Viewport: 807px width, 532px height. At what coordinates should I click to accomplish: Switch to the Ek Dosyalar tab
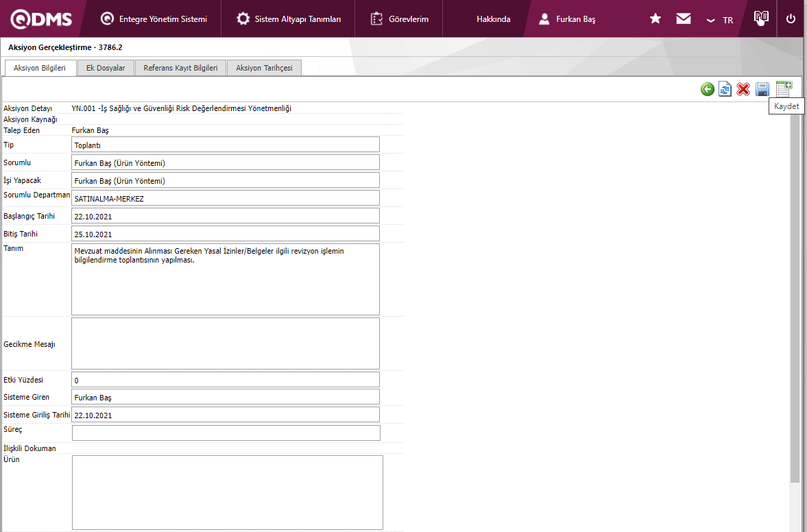[106, 68]
